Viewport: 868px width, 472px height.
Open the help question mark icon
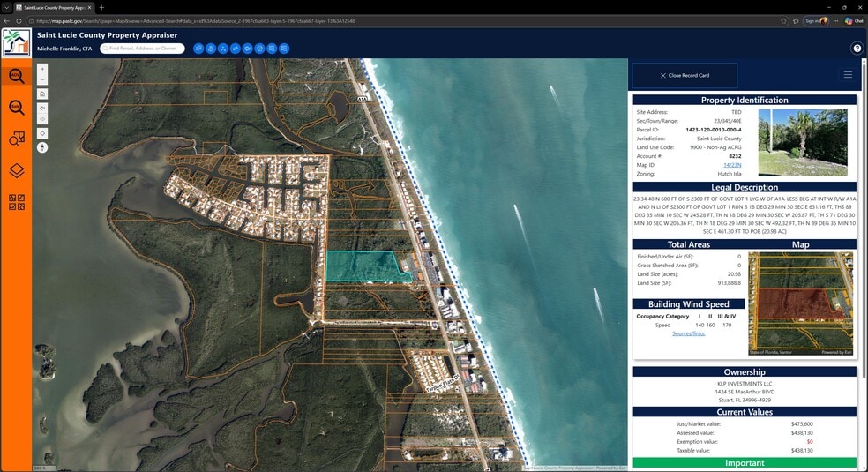pos(857,49)
